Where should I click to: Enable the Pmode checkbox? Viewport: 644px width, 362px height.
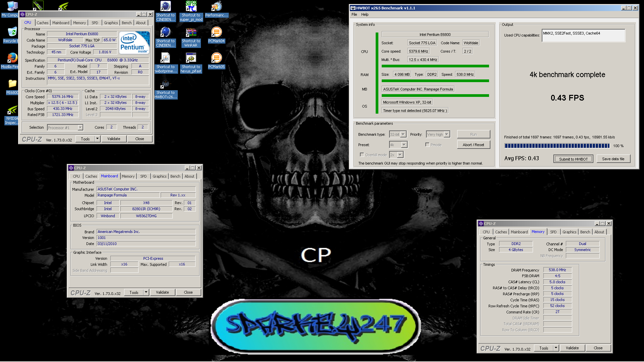tap(427, 144)
